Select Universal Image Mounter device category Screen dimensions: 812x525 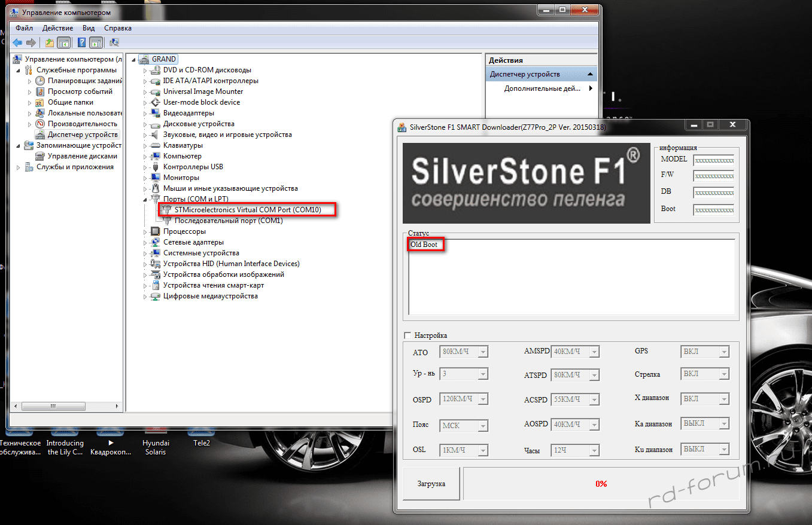pos(203,91)
